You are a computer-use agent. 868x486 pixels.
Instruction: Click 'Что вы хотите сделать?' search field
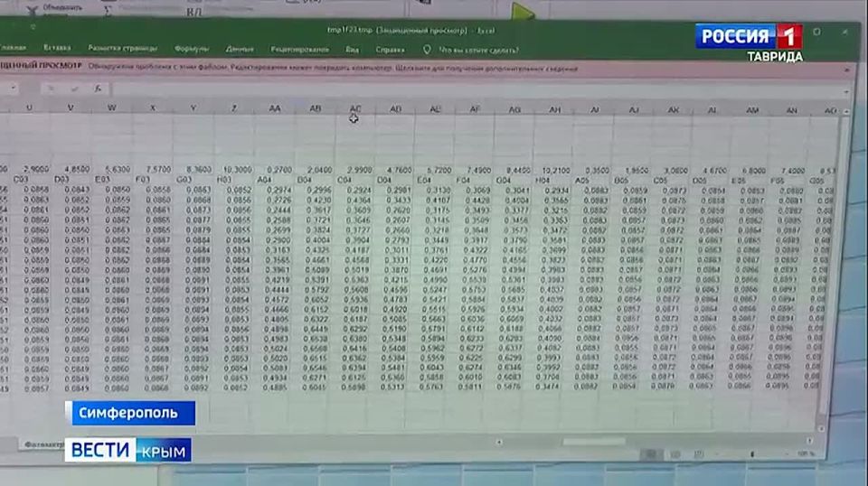479,50
